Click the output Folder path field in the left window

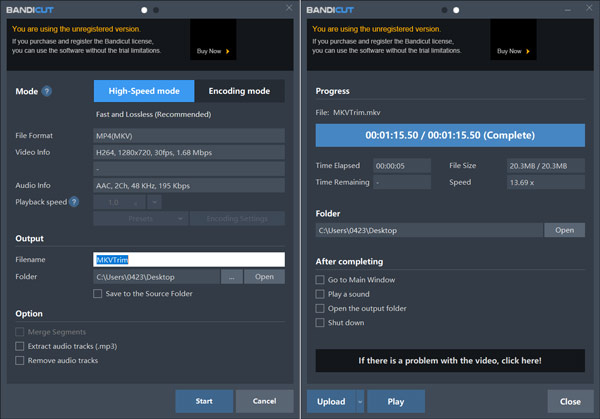coord(157,277)
